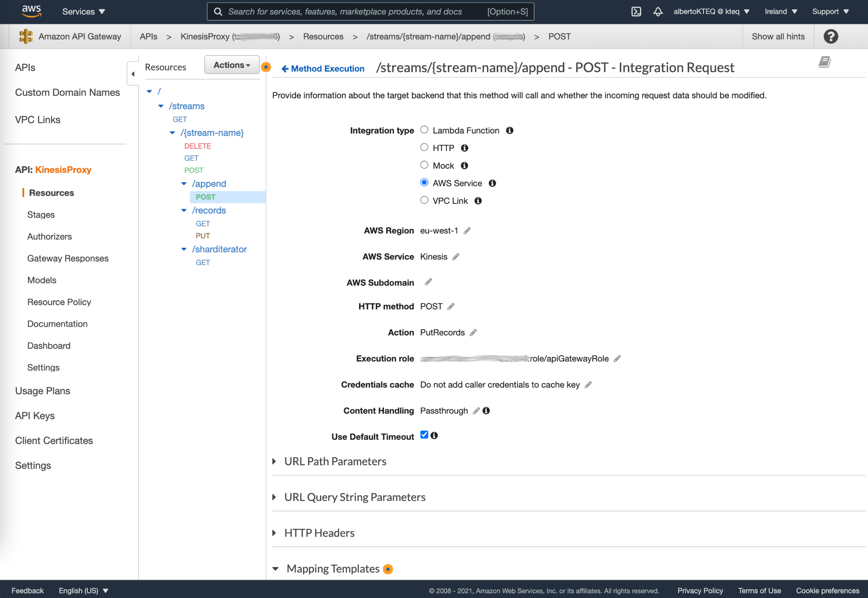Screen dimensions: 868x598
Task: Edit the AWS Service Kinesis pencil icon
Action: coord(456,257)
